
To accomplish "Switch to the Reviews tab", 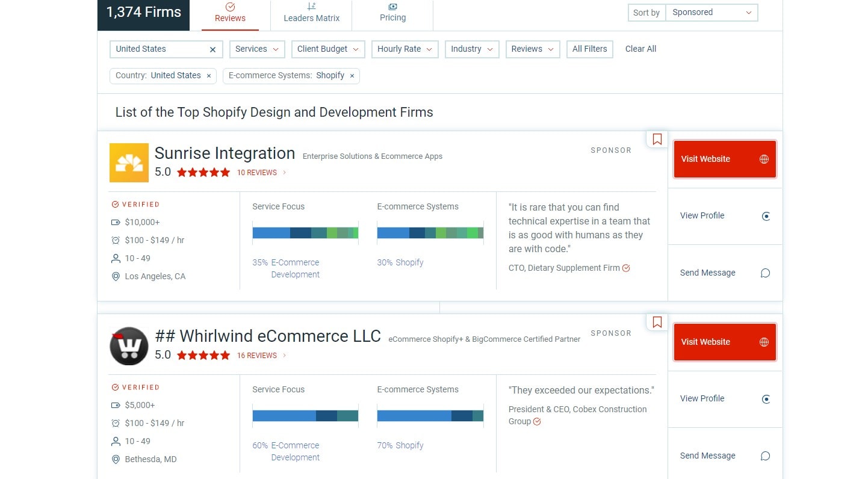I will click(230, 15).
